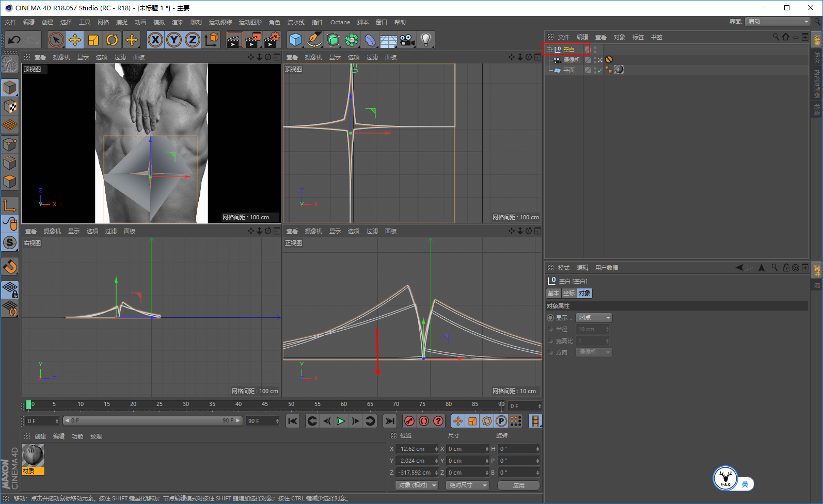Image resolution: width=823 pixels, height=504 pixels.
Task: Enable Model mode in left sidebar
Action: pyautogui.click(x=10, y=88)
